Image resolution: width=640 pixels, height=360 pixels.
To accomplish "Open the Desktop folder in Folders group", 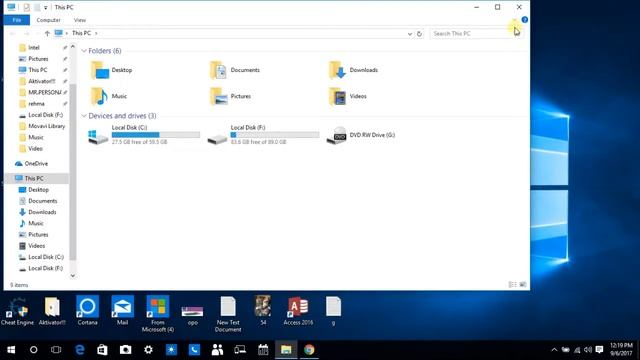I will (111, 70).
